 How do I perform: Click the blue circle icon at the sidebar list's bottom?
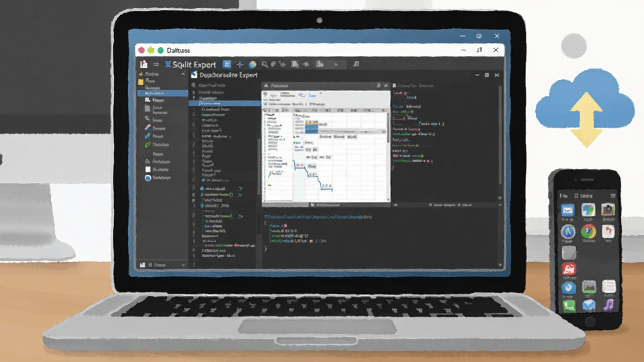point(148,178)
